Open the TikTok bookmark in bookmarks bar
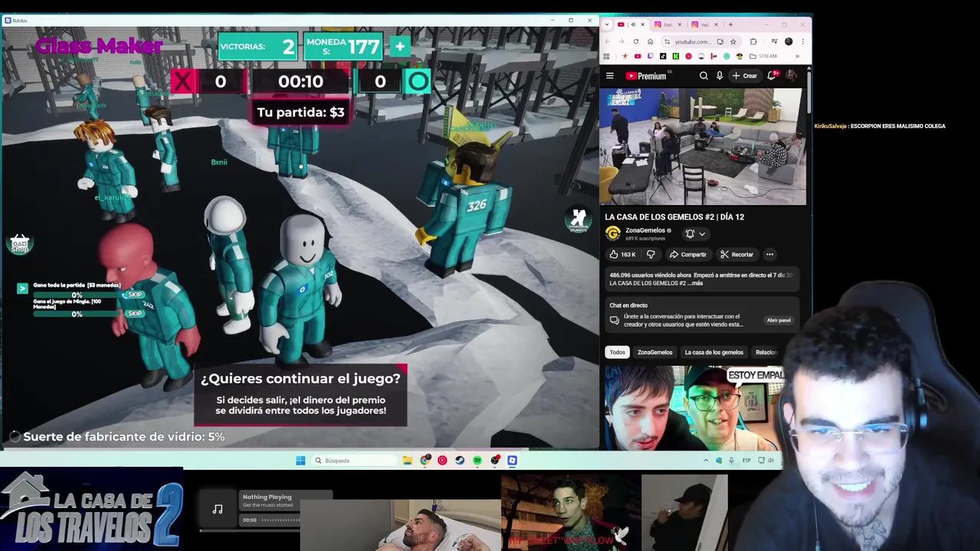 663,56
